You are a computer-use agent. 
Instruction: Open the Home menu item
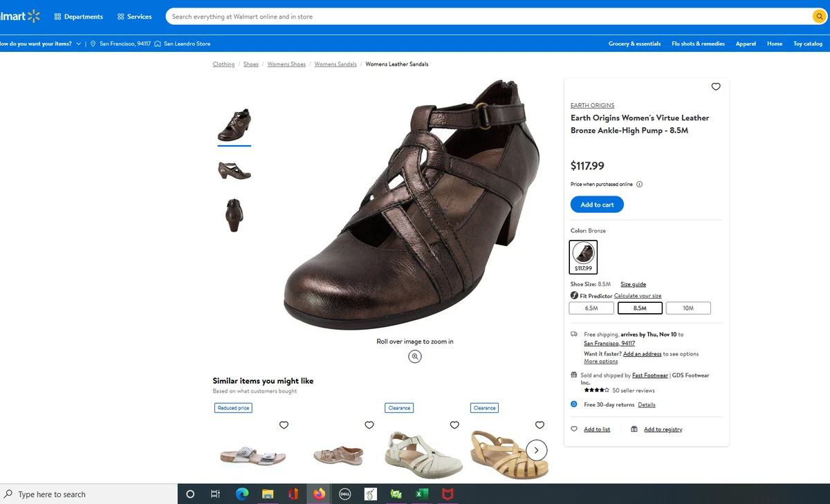(x=775, y=44)
